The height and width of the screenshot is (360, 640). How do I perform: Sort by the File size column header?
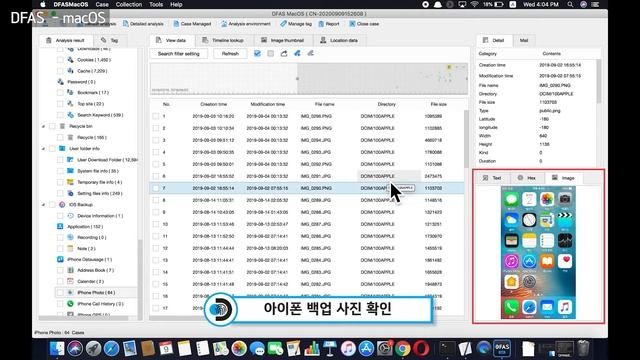438,104
